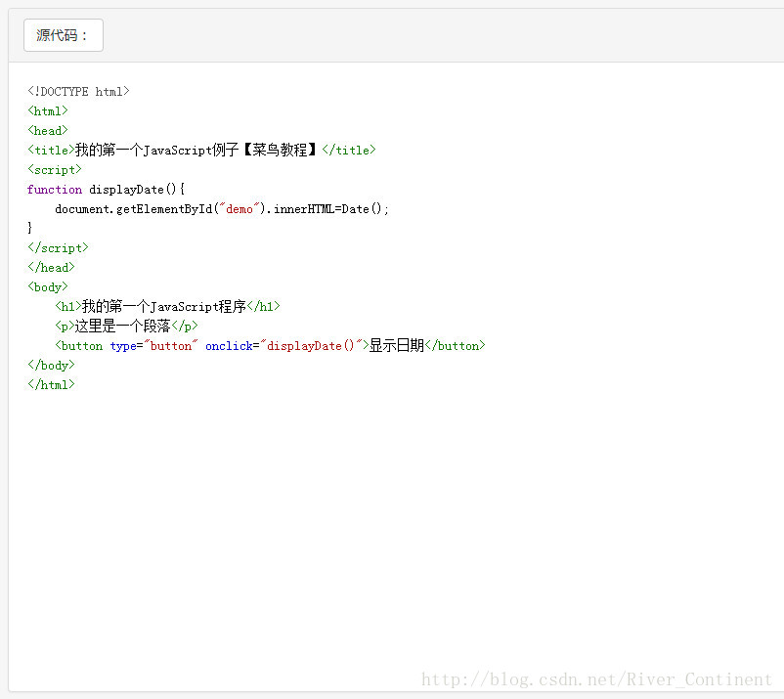
Task: Click the closing </script> tag line
Action: (58, 248)
